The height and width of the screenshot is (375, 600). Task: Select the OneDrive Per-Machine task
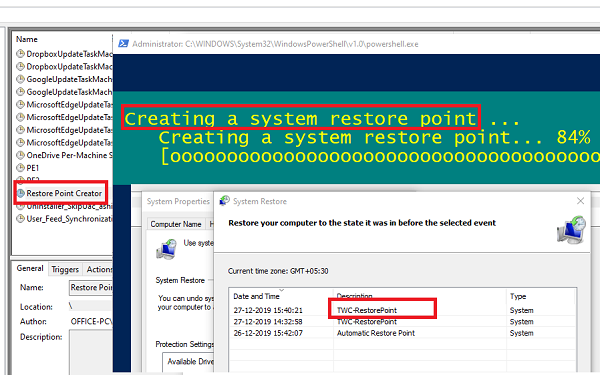tap(69, 155)
